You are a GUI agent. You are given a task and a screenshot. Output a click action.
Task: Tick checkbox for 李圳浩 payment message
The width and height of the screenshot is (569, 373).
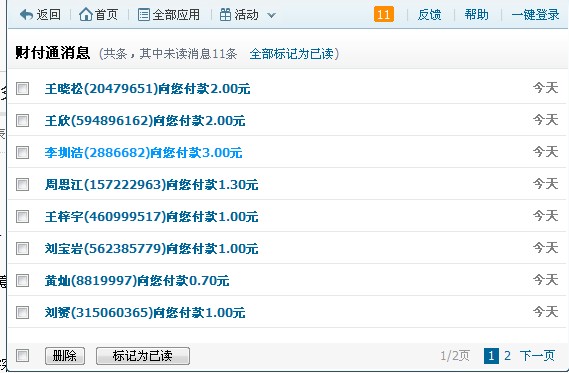[x=22, y=152]
